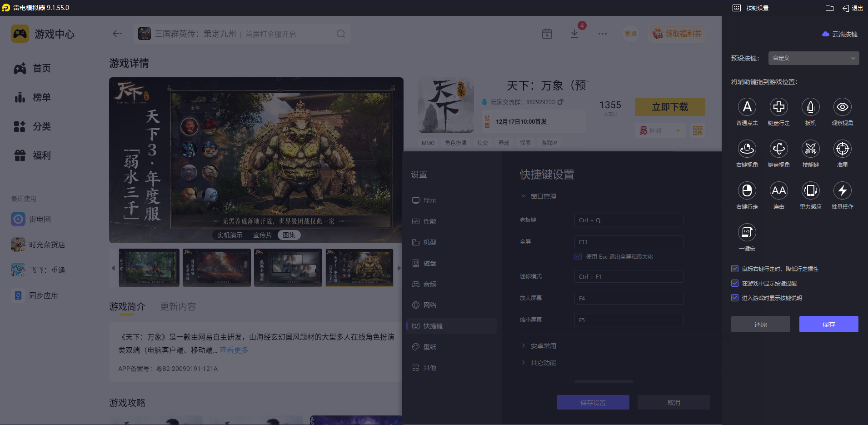Open the 预设按键 自定义 dropdown
Viewport: 868px width, 425px height.
[813, 58]
